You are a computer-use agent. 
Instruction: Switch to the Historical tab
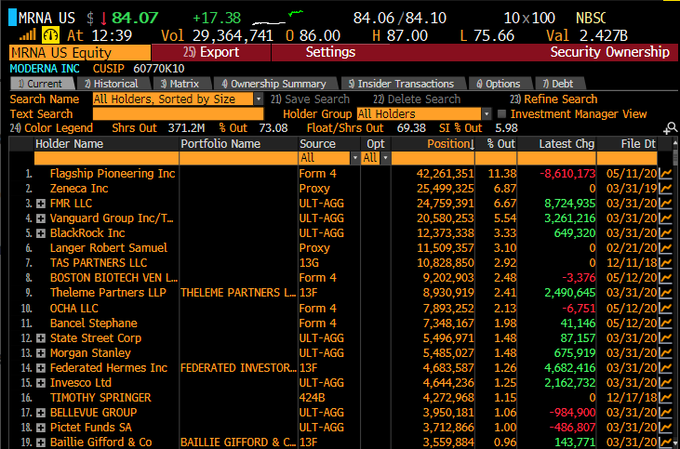[x=113, y=84]
